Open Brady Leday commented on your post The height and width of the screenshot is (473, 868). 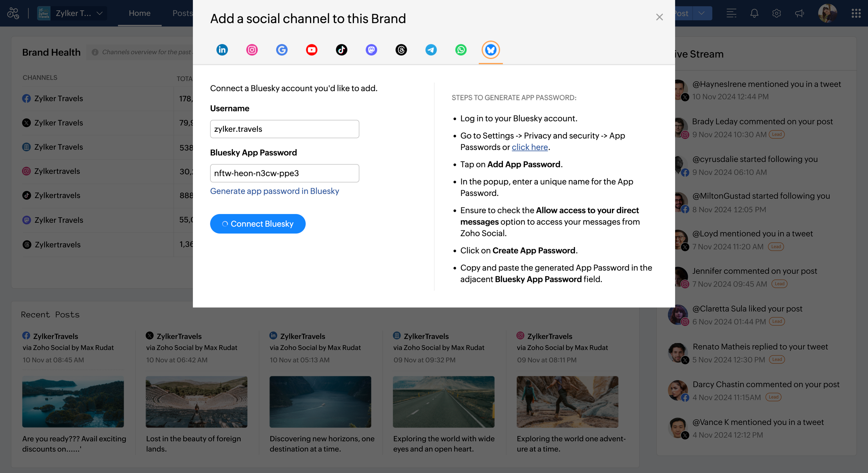pos(762,122)
